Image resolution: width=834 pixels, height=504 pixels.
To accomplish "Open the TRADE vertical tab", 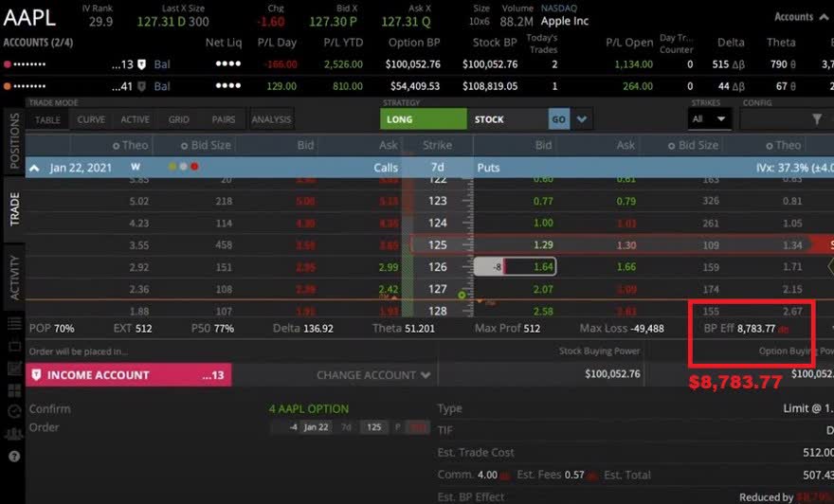I will coord(14,209).
